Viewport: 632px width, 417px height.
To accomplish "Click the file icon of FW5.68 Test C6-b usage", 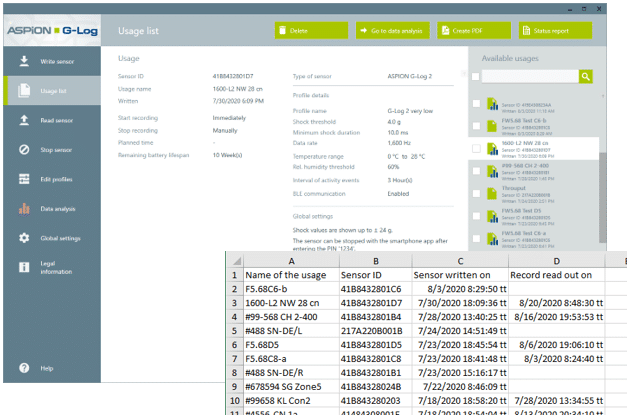I will coord(492,126).
